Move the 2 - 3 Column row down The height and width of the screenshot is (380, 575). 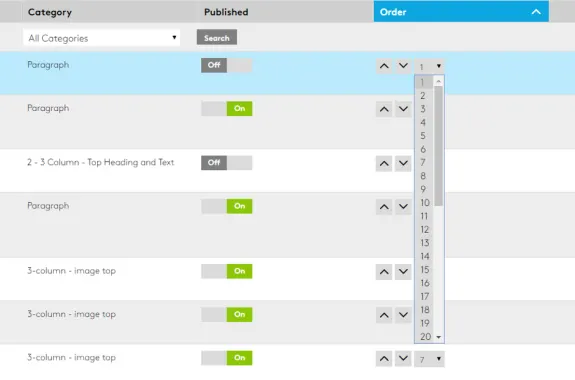(403, 164)
